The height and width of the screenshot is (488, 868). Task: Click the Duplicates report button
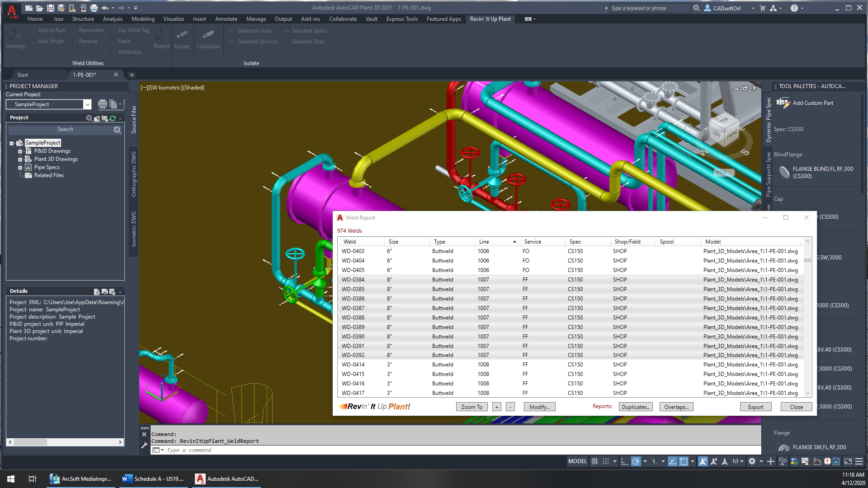point(636,407)
